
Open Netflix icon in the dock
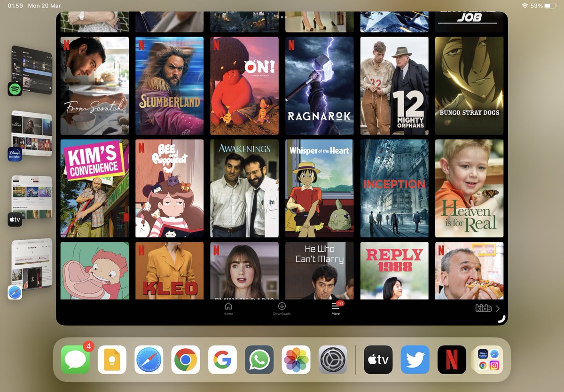click(452, 360)
